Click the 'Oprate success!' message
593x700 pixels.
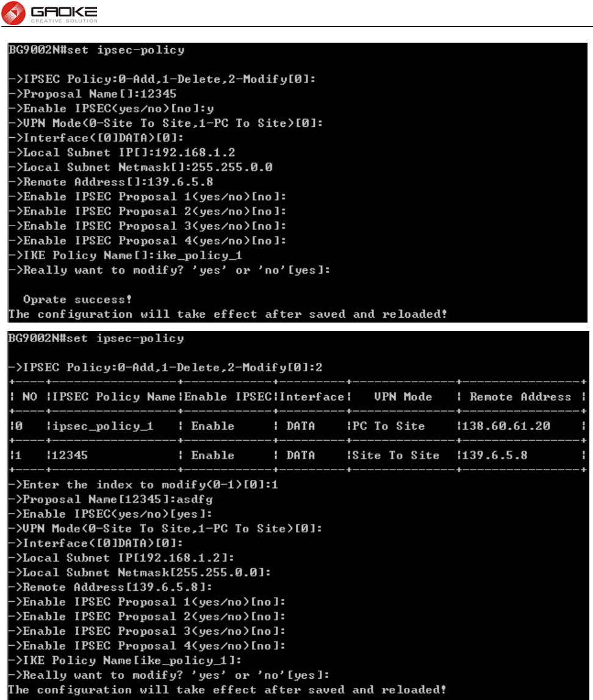coord(77,299)
